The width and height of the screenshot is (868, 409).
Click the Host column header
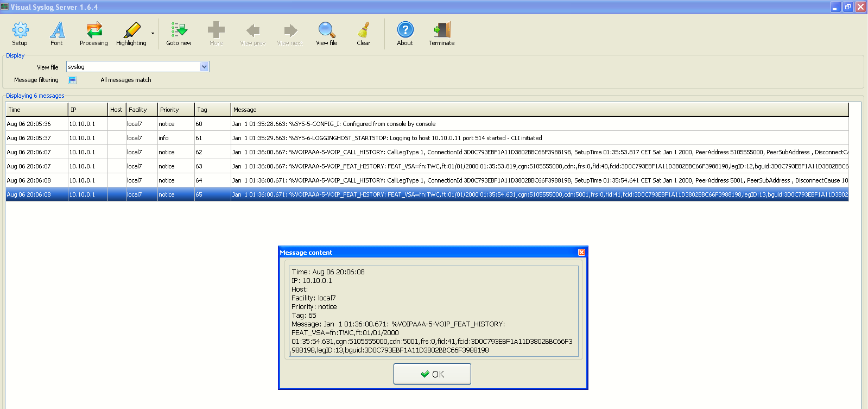(117, 110)
